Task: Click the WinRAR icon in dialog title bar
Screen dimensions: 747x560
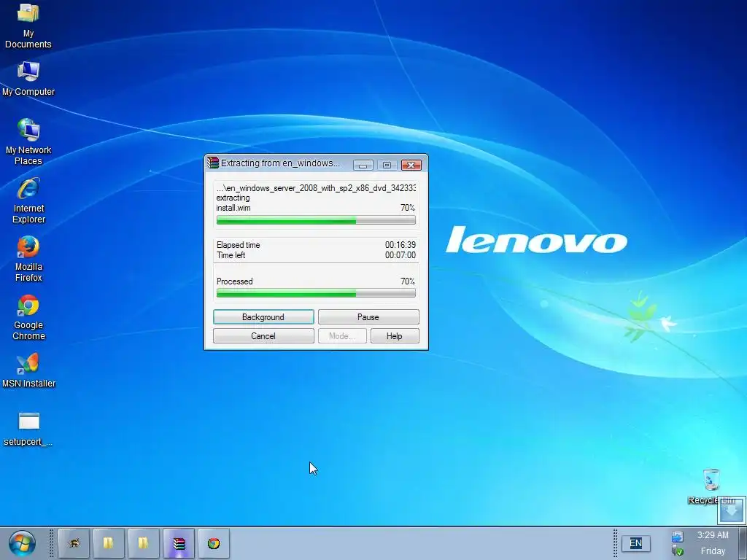Action: pyautogui.click(x=213, y=163)
